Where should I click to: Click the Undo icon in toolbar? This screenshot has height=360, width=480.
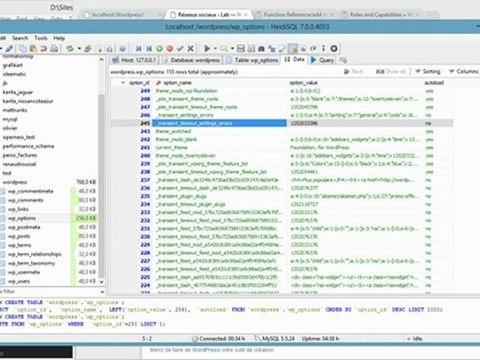coord(44,49)
